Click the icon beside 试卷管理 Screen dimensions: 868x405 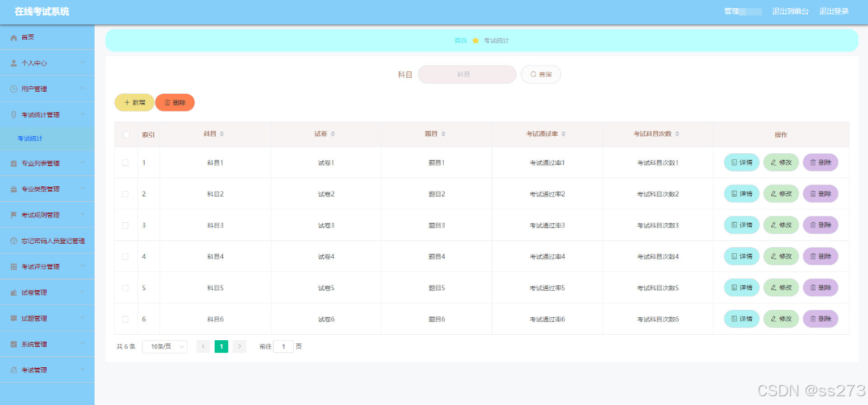coord(14,292)
